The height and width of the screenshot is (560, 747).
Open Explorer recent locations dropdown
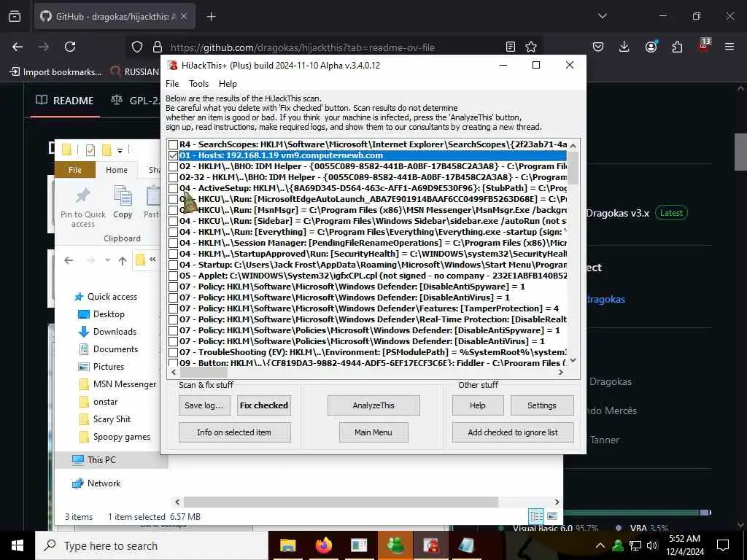(x=107, y=260)
